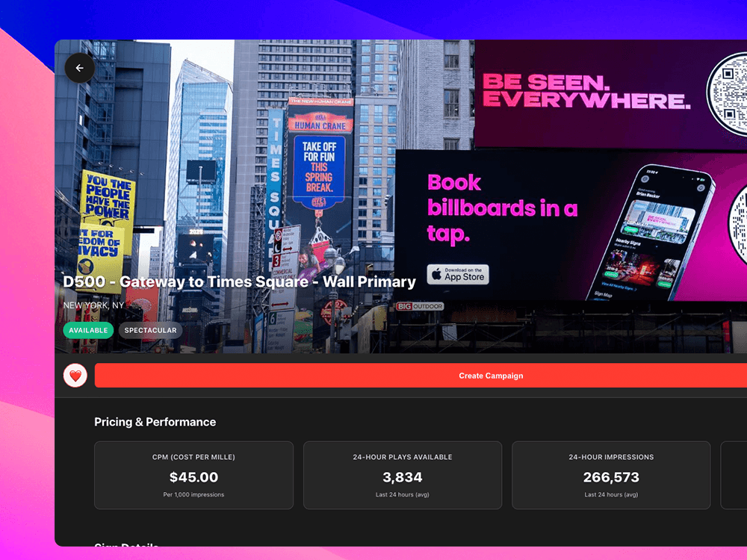The width and height of the screenshot is (747, 560).
Task: Click the 266,573 impressions value
Action: (611, 477)
